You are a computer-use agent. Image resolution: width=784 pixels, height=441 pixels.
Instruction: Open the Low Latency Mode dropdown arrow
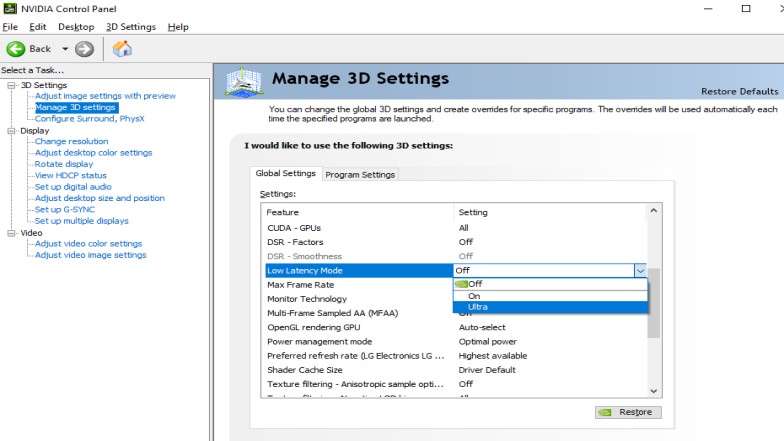[x=640, y=270]
